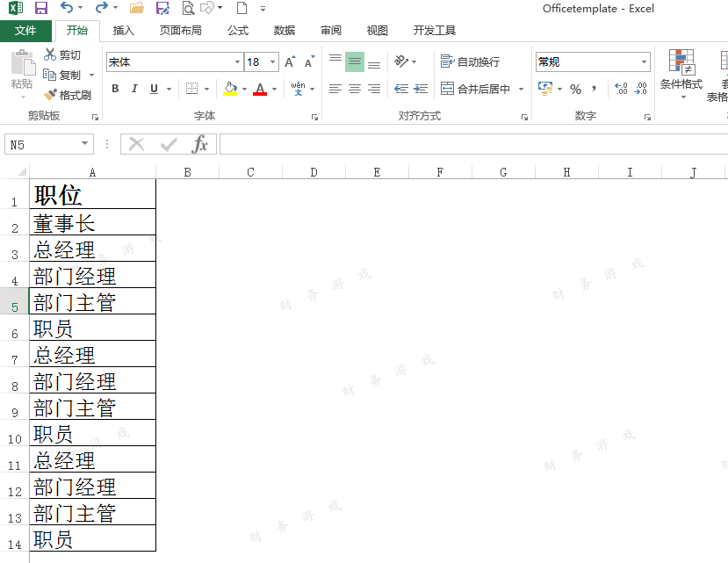Apply percent style (%) format
The height and width of the screenshot is (563, 728).
576,90
